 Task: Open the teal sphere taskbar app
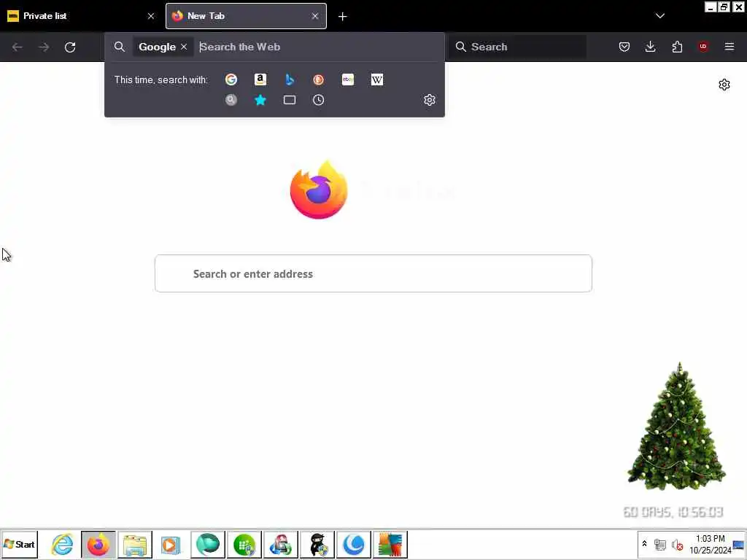[208, 544]
